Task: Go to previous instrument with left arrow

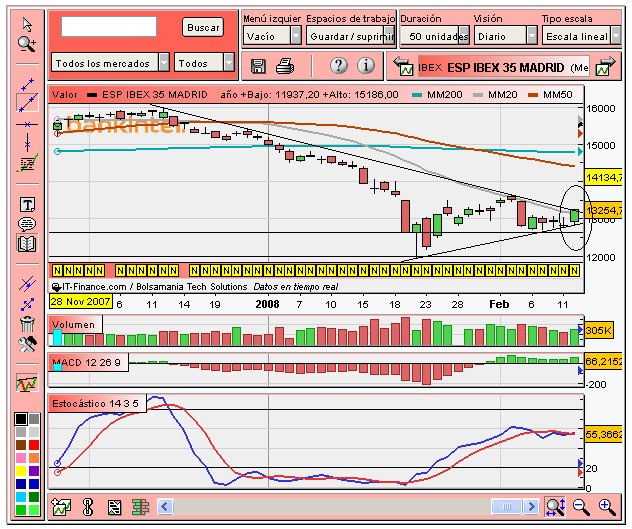Action: point(403,67)
